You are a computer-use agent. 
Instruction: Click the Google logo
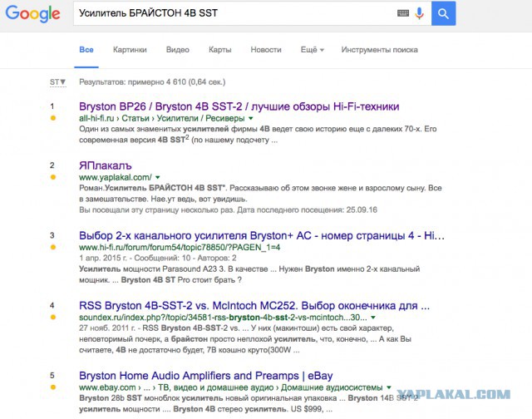pos(33,14)
